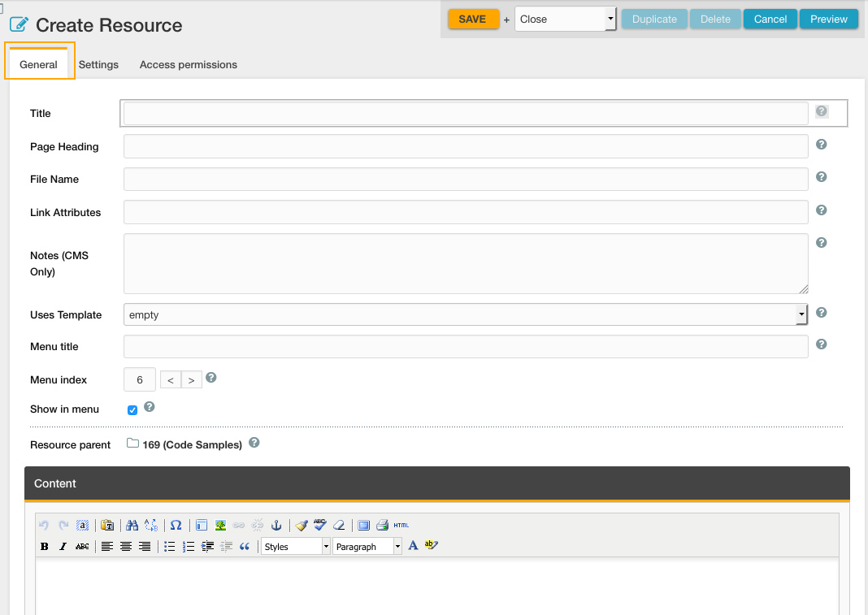Click the Bold formatting icon

[45, 547]
